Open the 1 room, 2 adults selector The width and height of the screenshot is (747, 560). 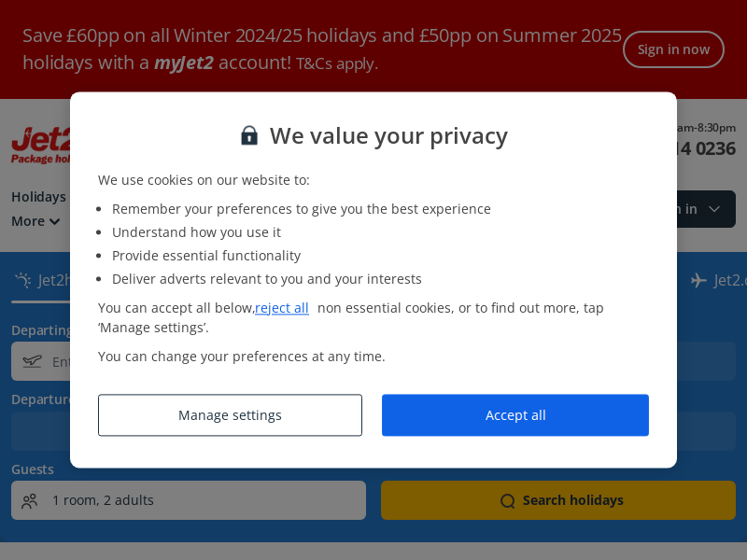point(189,500)
